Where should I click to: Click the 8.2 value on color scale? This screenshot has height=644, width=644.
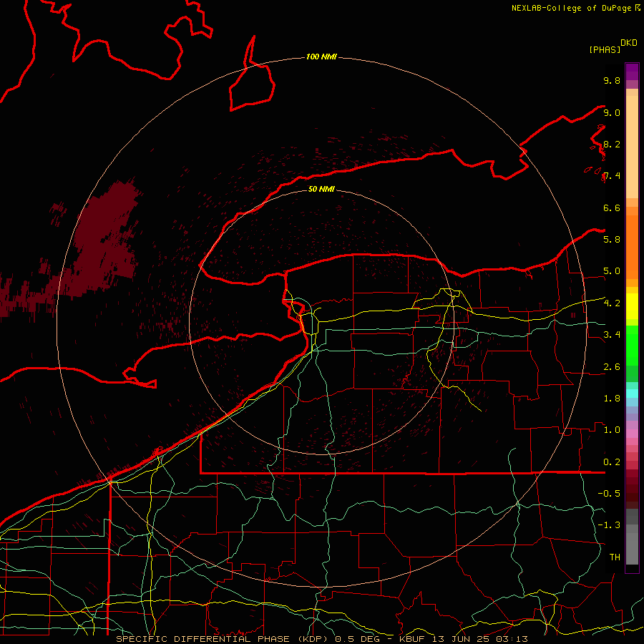[612, 144]
